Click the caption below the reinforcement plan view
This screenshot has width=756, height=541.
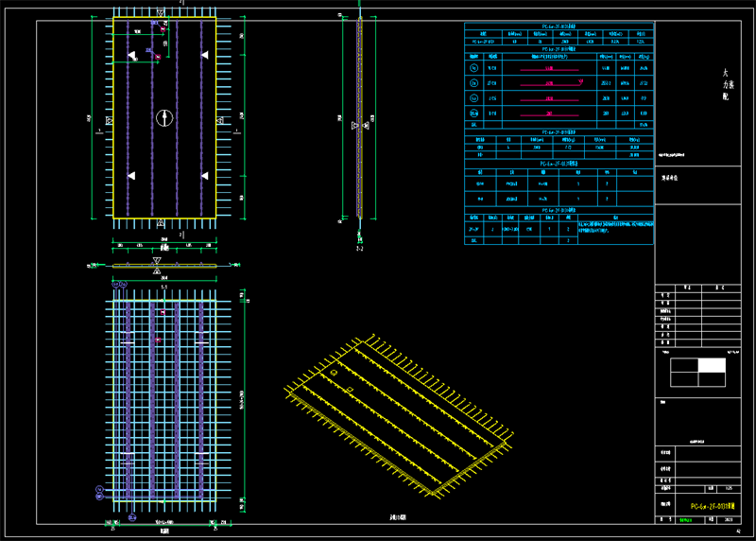(x=164, y=532)
